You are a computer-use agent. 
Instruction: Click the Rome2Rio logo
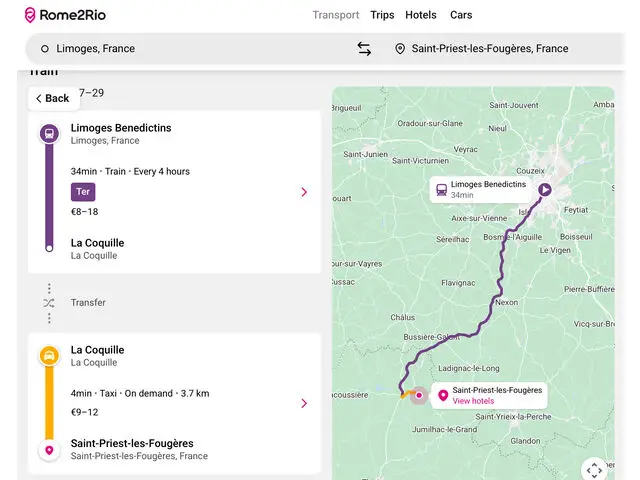tap(66, 15)
